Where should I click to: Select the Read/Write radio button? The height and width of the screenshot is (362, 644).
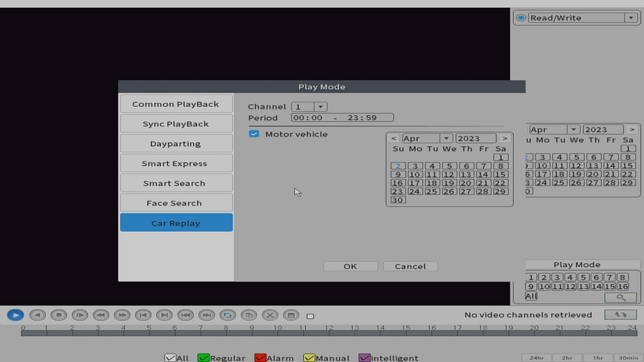pos(521,17)
